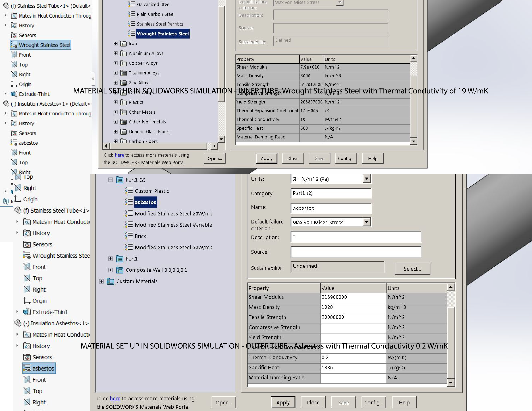Click the Generic Glass Fibers folder icon
The image size is (532, 411).
point(123,132)
